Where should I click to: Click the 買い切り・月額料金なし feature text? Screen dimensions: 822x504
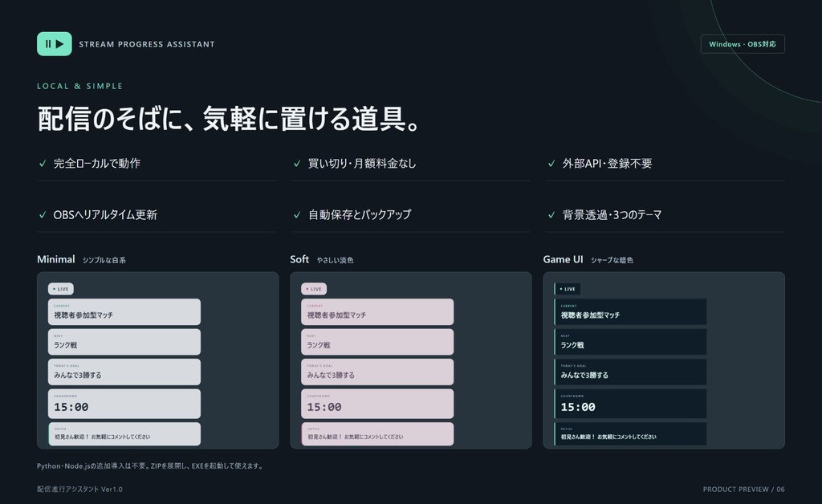point(362,164)
